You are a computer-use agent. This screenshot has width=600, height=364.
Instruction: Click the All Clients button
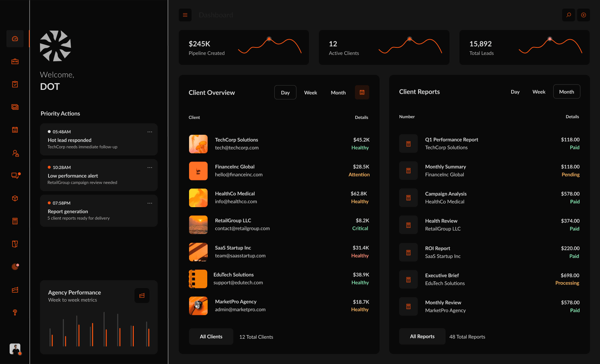tap(211, 336)
